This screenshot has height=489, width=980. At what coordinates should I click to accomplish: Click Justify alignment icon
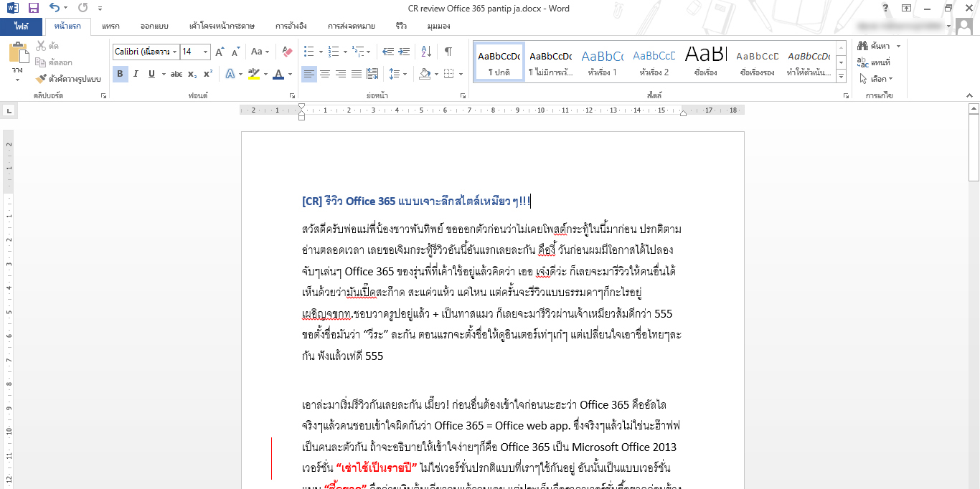click(x=356, y=74)
